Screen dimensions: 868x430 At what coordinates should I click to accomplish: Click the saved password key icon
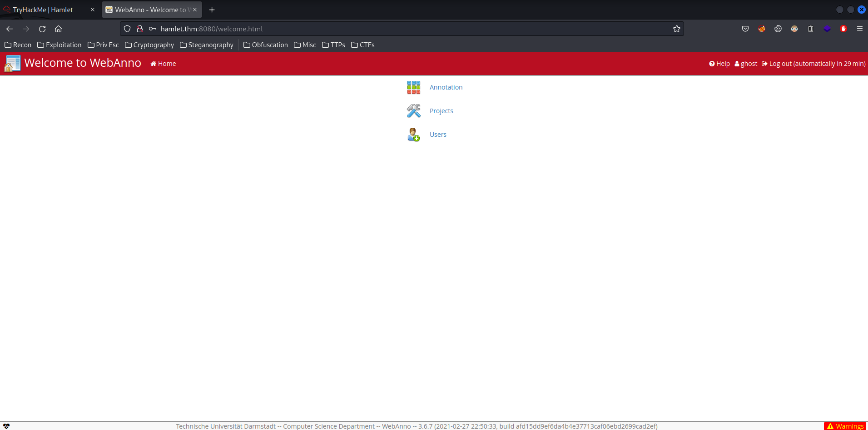153,29
